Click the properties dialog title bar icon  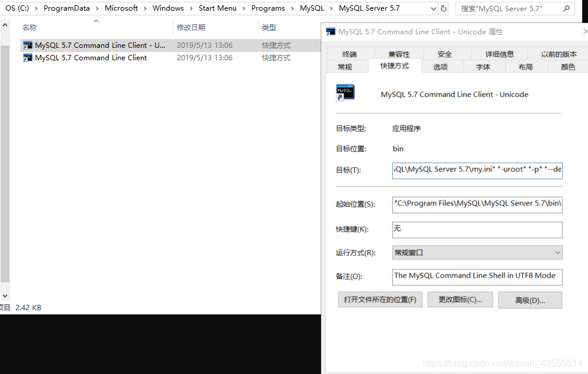[330, 32]
